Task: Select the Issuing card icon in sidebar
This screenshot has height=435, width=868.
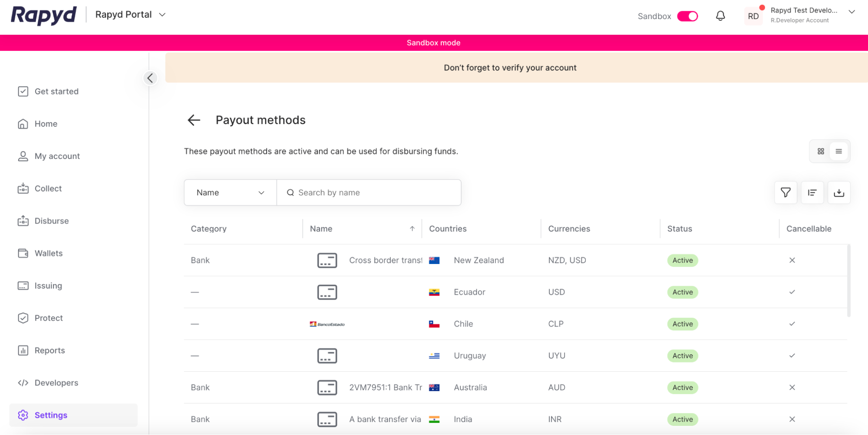Action: point(23,286)
